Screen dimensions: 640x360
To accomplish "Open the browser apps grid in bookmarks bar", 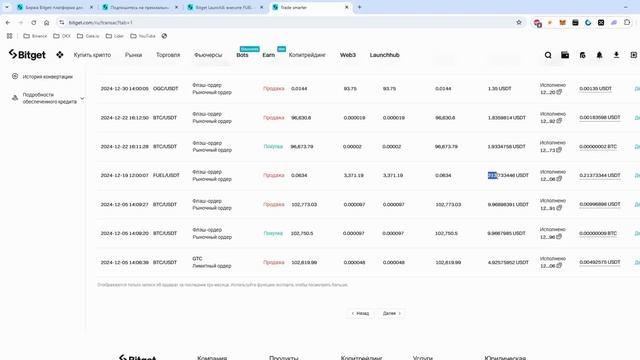I will tap(9, 36).
